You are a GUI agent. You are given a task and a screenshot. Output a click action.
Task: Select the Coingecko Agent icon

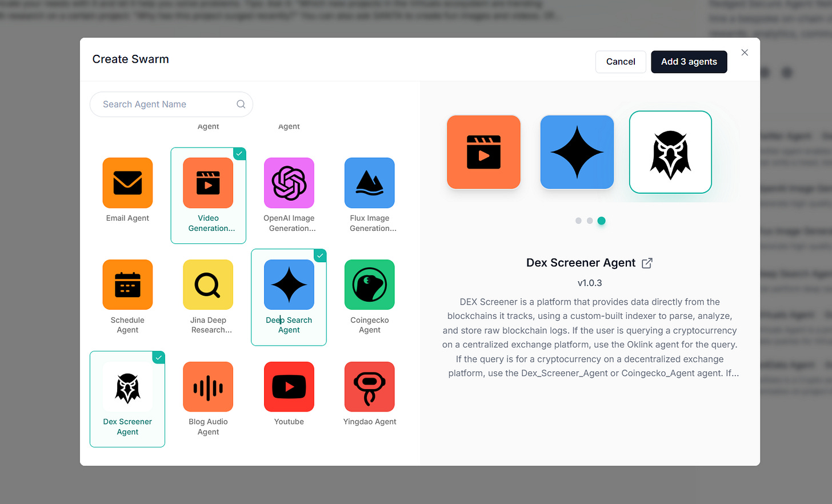[370, 285]
